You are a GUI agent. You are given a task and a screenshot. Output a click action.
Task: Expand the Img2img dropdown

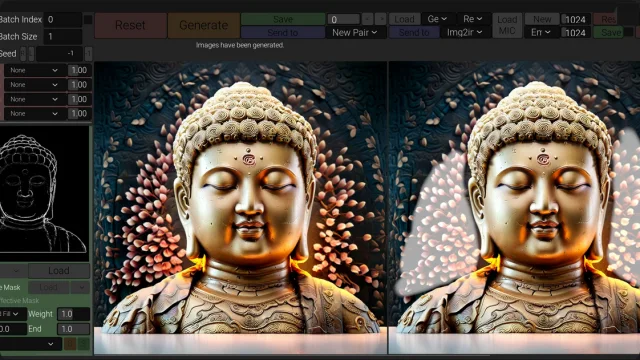465,32
